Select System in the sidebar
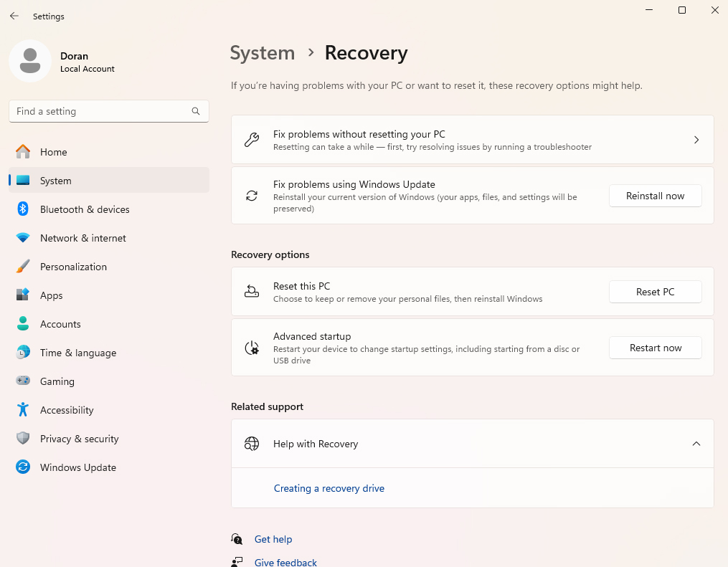This screenshot has width=728, height=567. 109,181
